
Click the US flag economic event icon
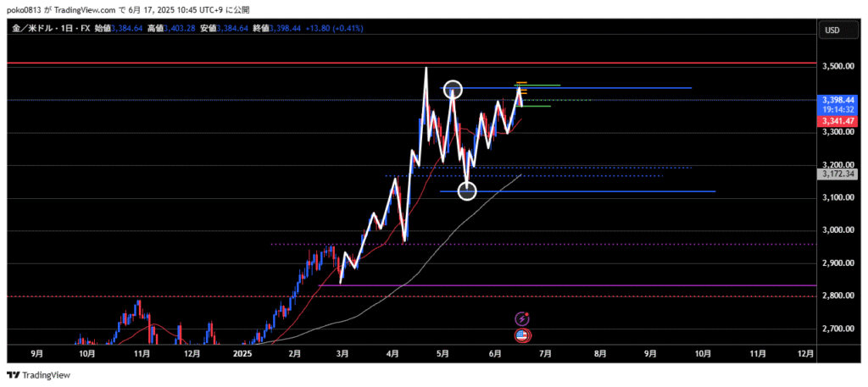(x=523, y=336)
